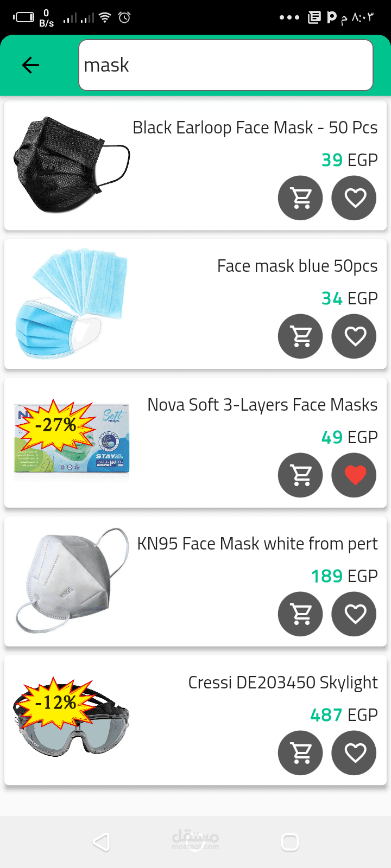The width and height of the screenshot is (391, 868).
Task: Favorite the Cressi DE203450 Skylight
Action: tap(354, 753)
